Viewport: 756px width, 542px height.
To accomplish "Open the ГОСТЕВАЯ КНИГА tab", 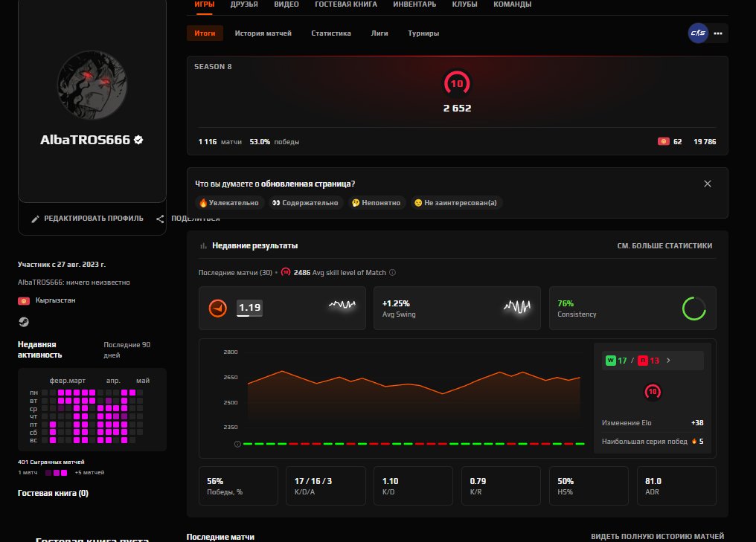I will click(346, 4).
